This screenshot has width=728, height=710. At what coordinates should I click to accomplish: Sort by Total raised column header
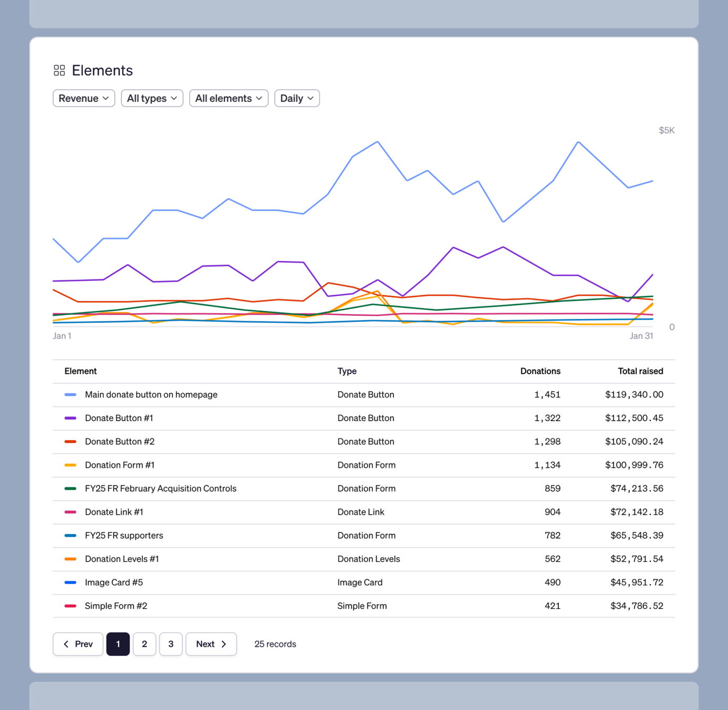coord(640,371)
